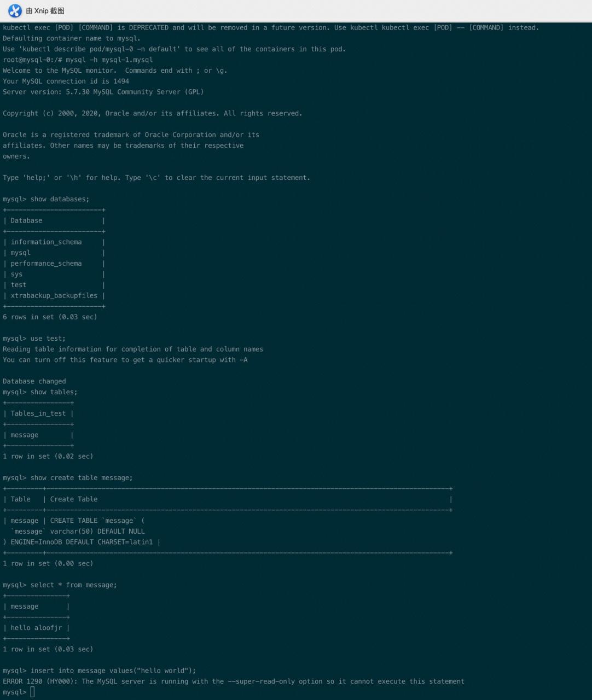This screenshot has width=592, height=700.
Task: Click the 'Create Table' column header
Action: click(74, 499)
